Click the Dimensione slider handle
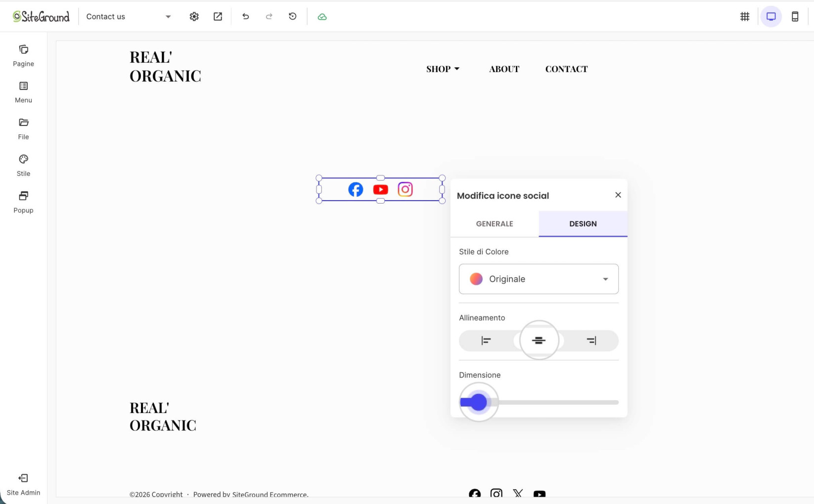Screen dimensions: 814x504 pos(478,402)
